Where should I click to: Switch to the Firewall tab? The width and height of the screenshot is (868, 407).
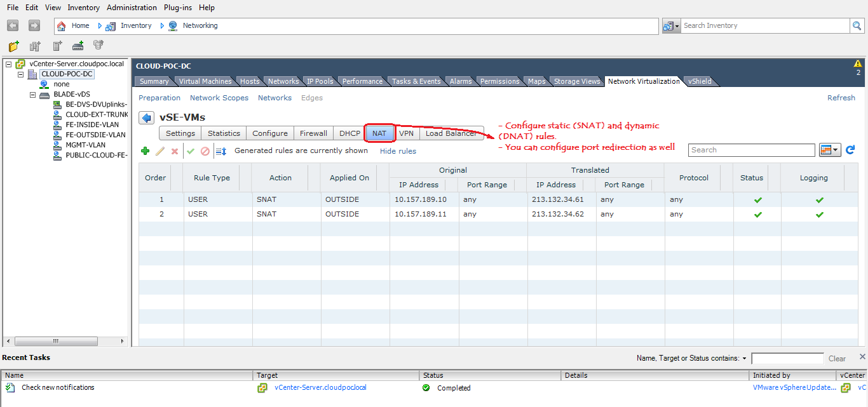pyautogui.click(x=313, y=133)
